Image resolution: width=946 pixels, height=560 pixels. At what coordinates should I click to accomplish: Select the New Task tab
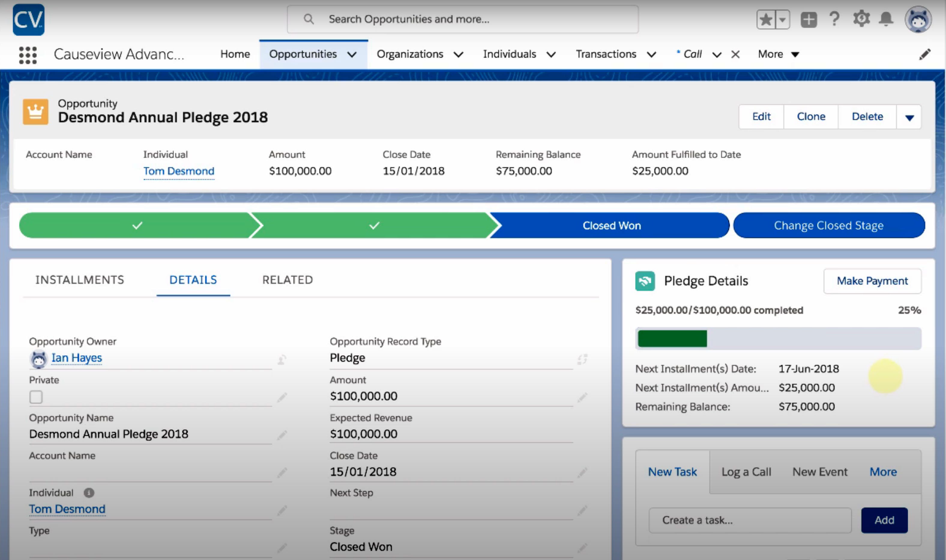[x=672, y=472]
